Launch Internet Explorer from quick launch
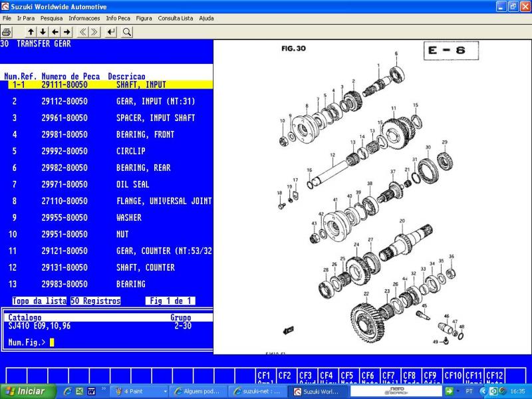Viewport: 532px width, 399px height. [x=68, y=391]
